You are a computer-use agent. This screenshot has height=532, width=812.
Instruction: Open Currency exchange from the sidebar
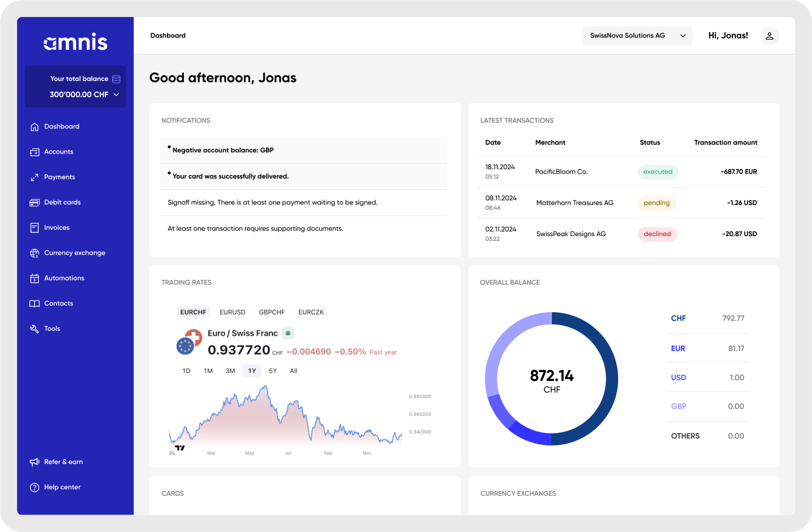click(74, 253)
